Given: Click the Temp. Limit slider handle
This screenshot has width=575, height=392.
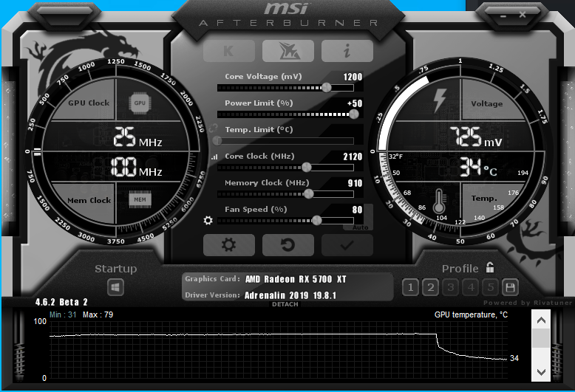Looking at the screenshot, I should tap(217, 141).
